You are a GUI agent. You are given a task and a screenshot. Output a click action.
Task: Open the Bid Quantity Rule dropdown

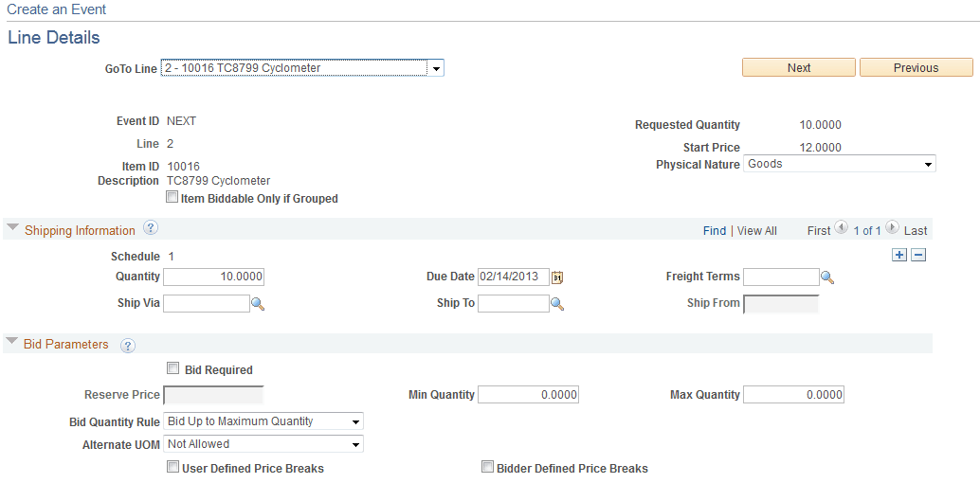(263, 421)
